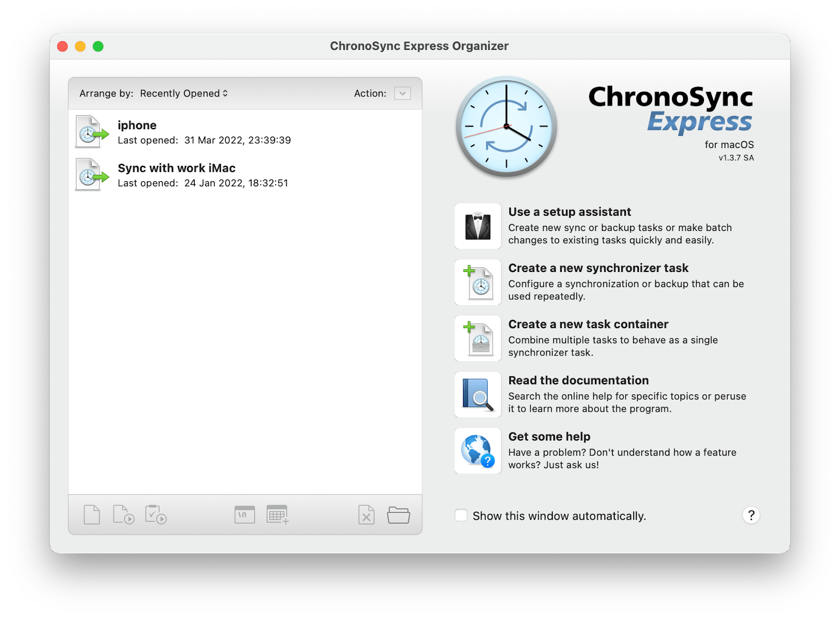Click the 24 Jan 2022, 18:32:51 timestamp
The image size is (840, 619).
[x=236, y=183]
